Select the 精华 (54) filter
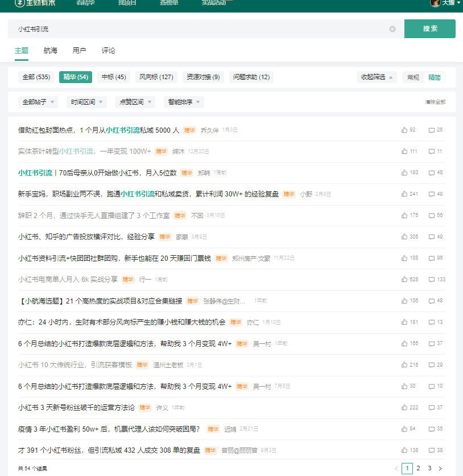This screenshot has width=463, height=476. [x=76, y=77]
